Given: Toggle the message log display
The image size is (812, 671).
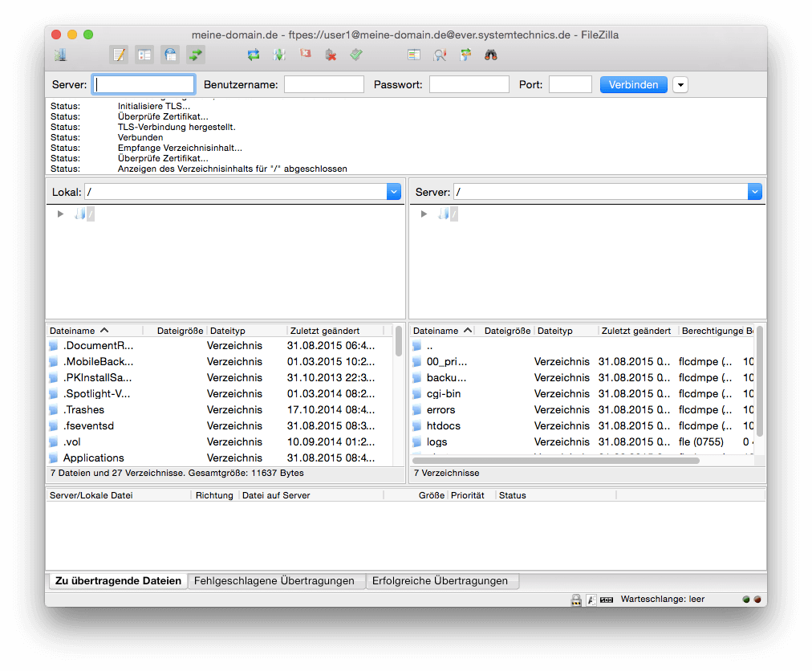Looking at the screenshot, I should pyautogui.click(x=119, y=55).
